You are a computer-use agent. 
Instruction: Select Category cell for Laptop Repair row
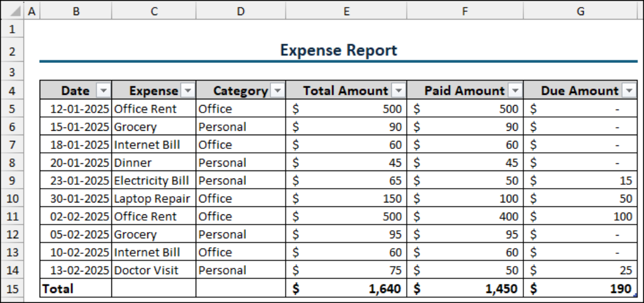tap(241, 198)
